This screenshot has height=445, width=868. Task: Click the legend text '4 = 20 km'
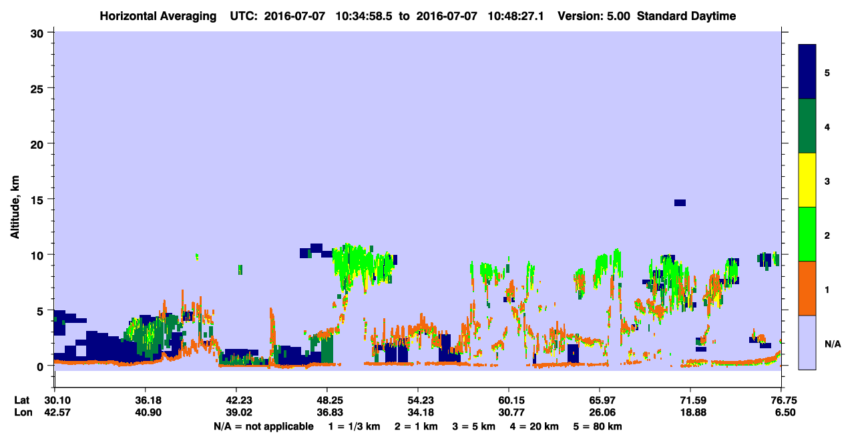[x=534, y=426]
